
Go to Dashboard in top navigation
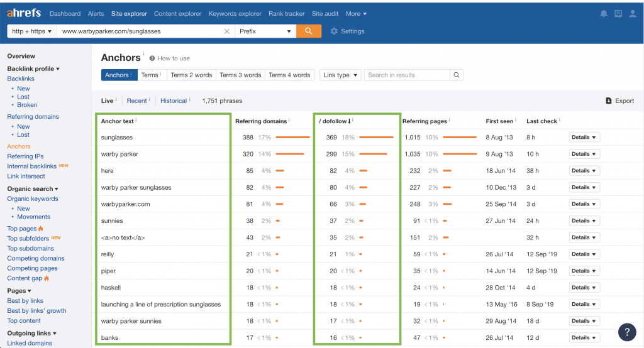coord(65,14)
